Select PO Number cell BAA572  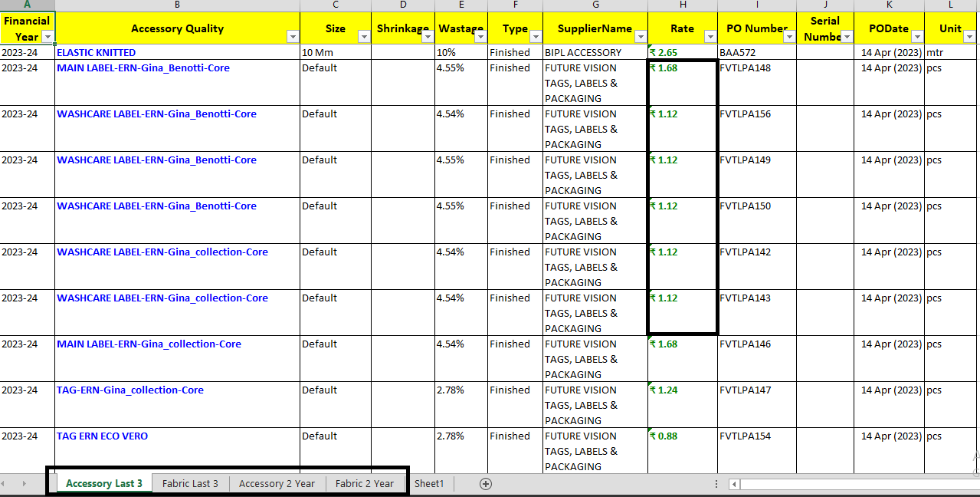(x=757, y=52)
